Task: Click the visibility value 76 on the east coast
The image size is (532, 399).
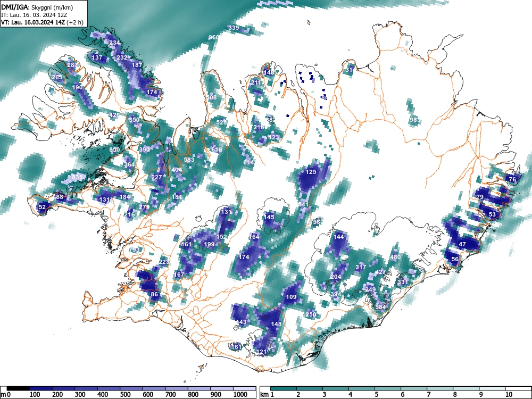Action: click(512, 179)
